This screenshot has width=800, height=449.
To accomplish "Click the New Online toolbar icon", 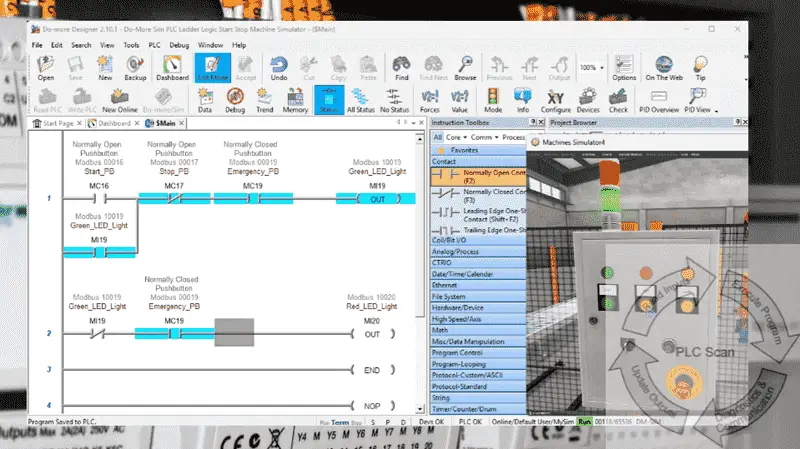I will 119,100.
